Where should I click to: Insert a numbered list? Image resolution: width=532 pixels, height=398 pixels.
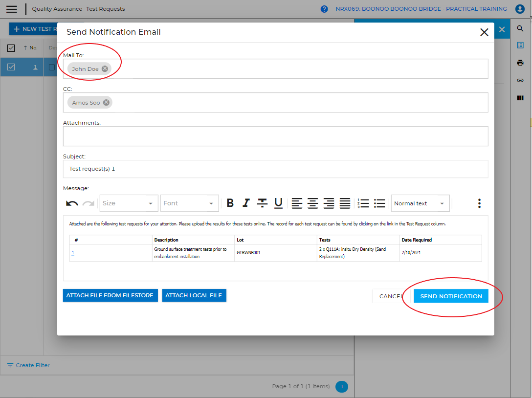[x=363, y=203]
